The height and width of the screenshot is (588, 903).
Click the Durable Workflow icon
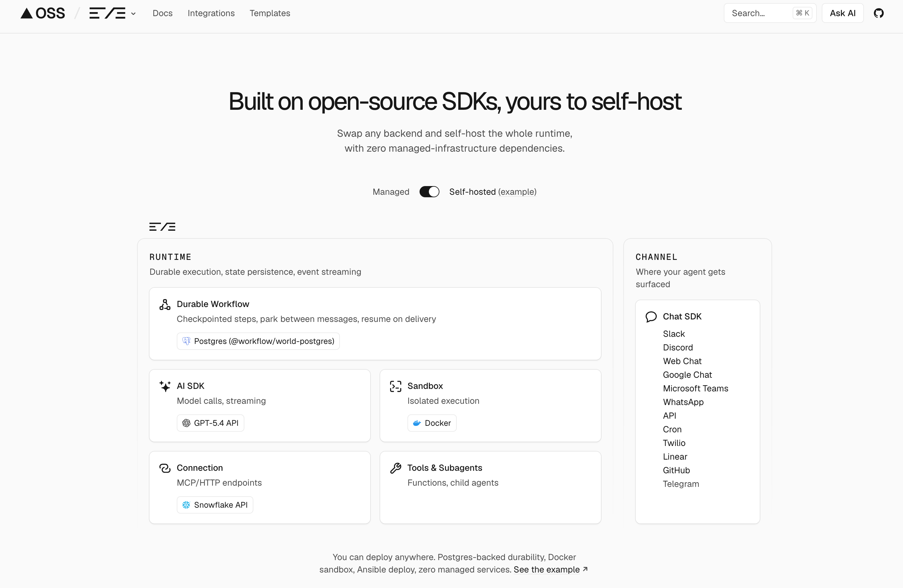(x=165, y=305)
